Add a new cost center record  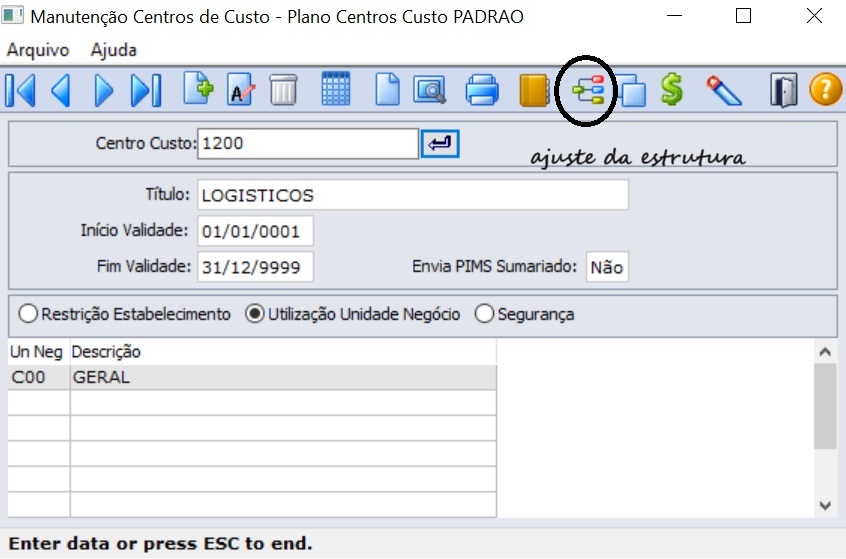(x=198, y=88)
